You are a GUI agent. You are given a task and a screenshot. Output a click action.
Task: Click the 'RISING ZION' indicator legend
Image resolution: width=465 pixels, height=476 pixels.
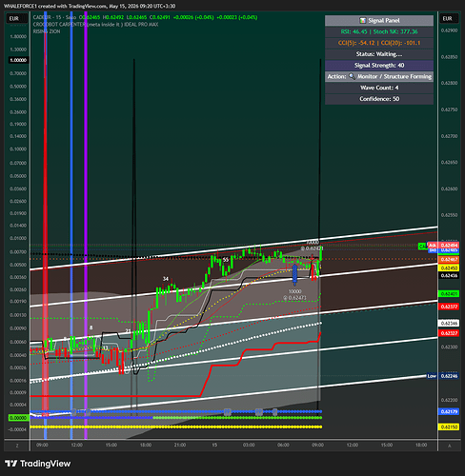pos(47,31)
